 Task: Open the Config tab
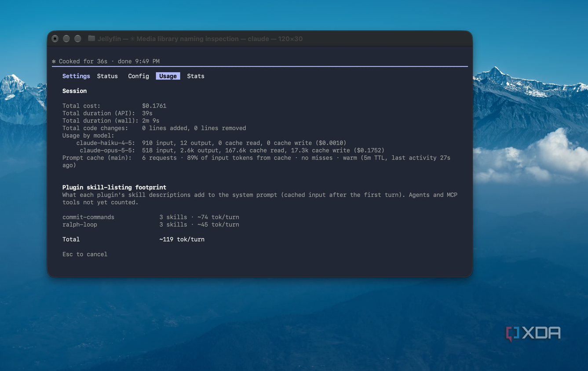(139, 76)
